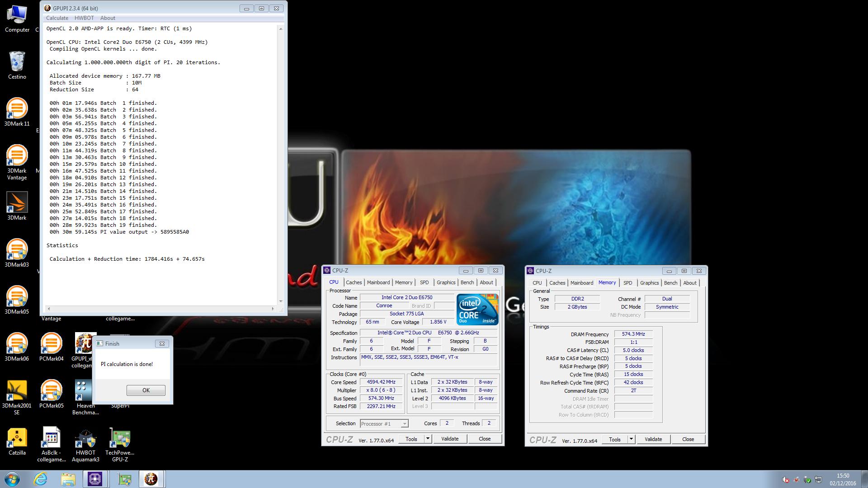Open the AsBclk desktop file icon
Image resolution: width=868 pixels, height=488 pixels.
[52, 445]
